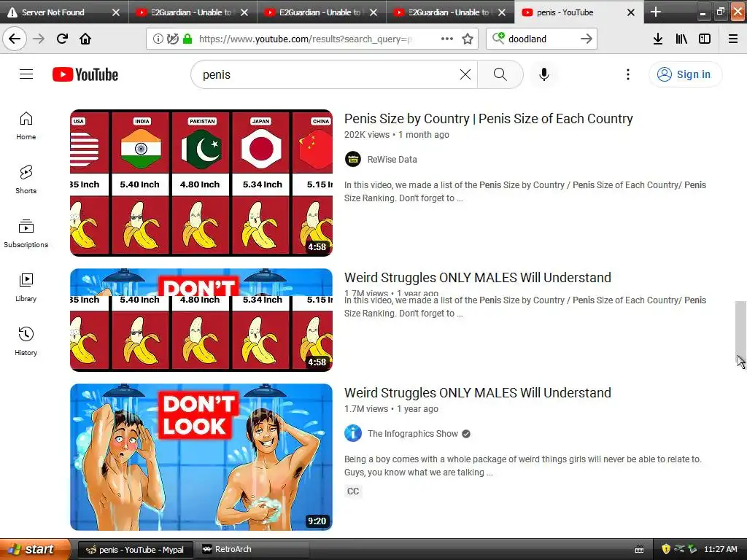Open page actions three-dot menu in address bar
The width and height of the screenshot is (747, 560).
pyautogui.click(x=447, y=39)
